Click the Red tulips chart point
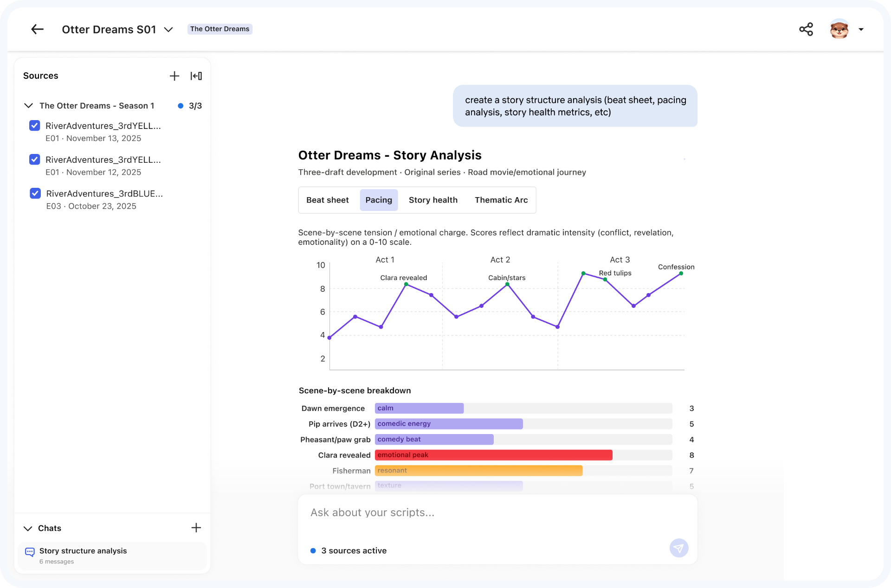 tap(605, 280)
